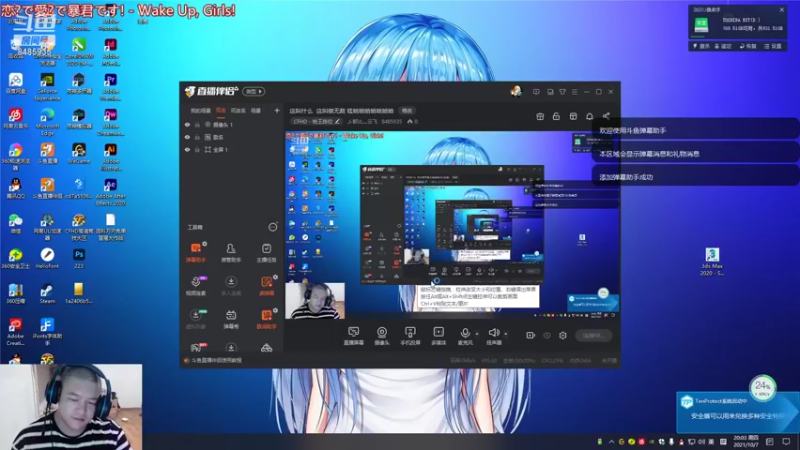
Task: Open Steam desktop shortcut
Action: coord(47,293)
